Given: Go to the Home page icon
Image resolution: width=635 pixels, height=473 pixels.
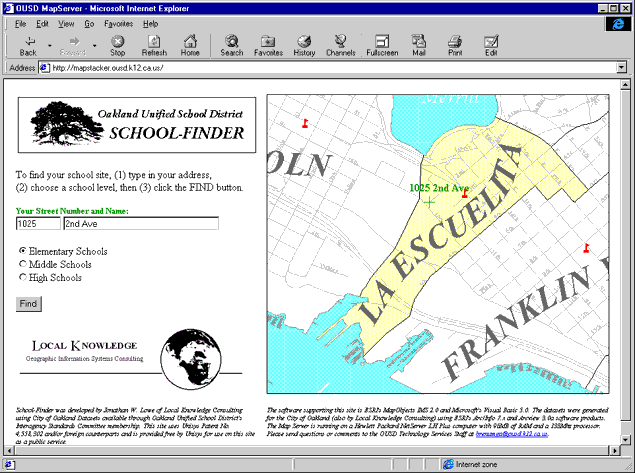Looking at the screenshot, I should (x=190, y=45).
